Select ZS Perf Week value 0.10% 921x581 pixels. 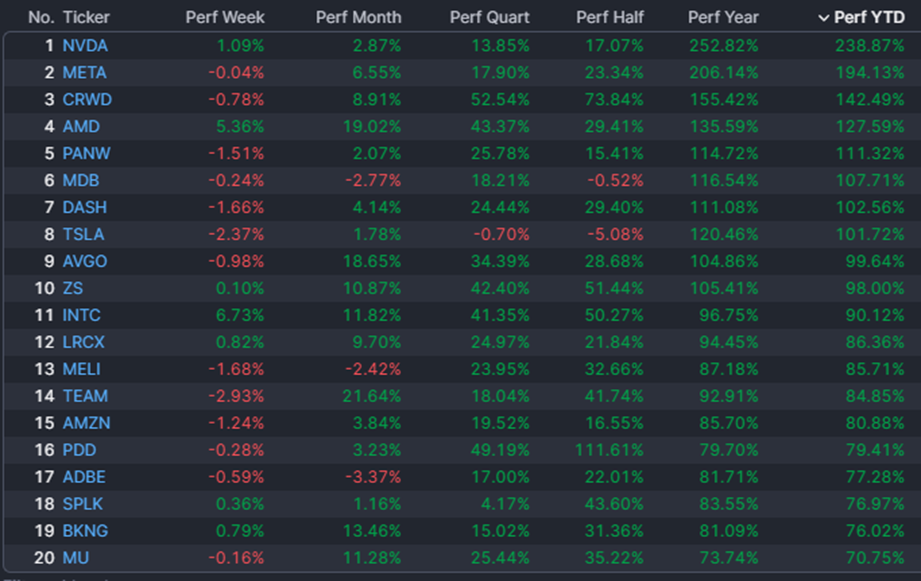(x=240, y=288)
